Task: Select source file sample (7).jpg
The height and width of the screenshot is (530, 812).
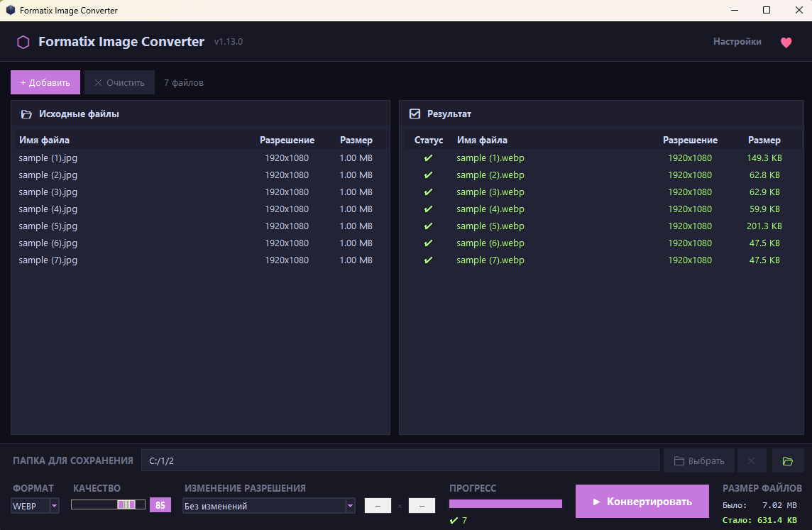Action: 200,260
